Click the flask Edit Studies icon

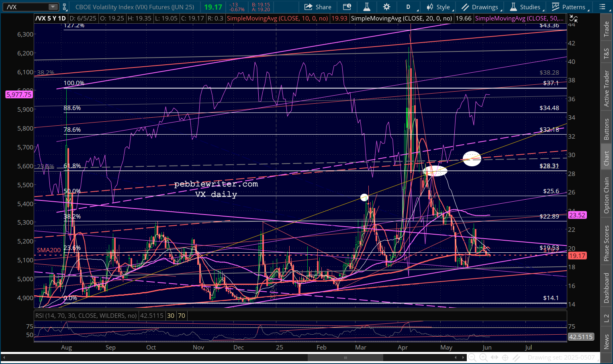[x=366, y=7]
